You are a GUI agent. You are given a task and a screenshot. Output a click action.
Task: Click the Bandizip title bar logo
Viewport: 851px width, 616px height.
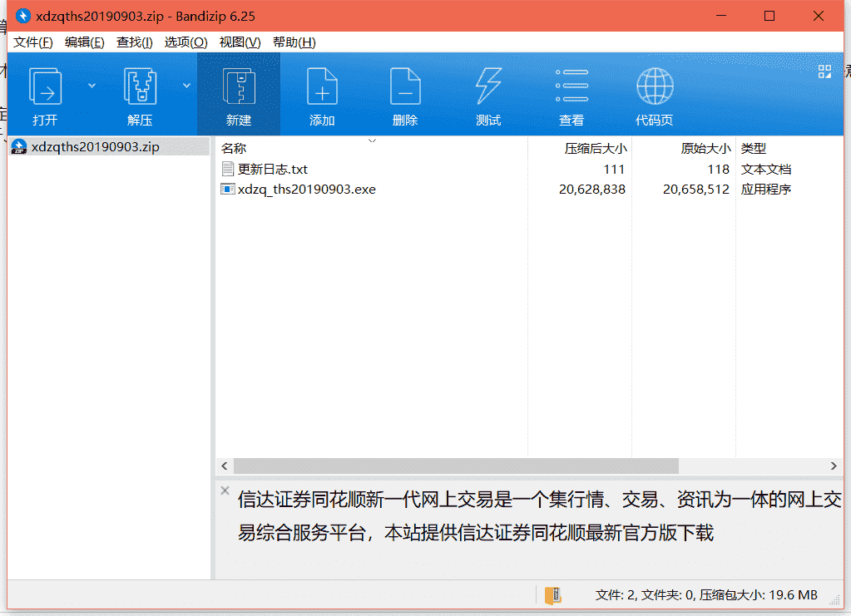(22, 16)
